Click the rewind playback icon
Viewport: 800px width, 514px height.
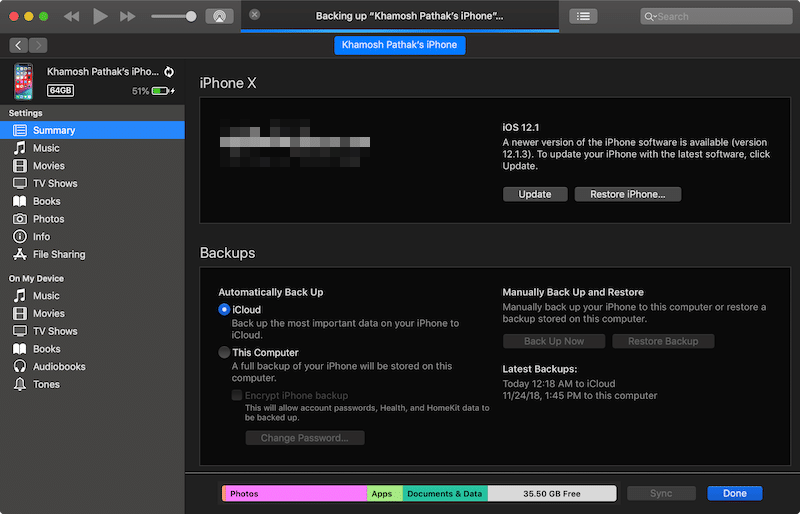[72, 16]
